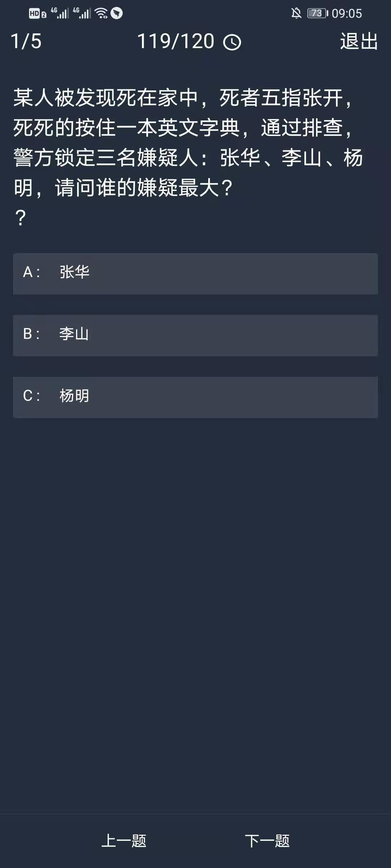The height and width of the screenshot is (868, 391).
Task: Tap the countdown clock icon
Action: pos(232,42)
